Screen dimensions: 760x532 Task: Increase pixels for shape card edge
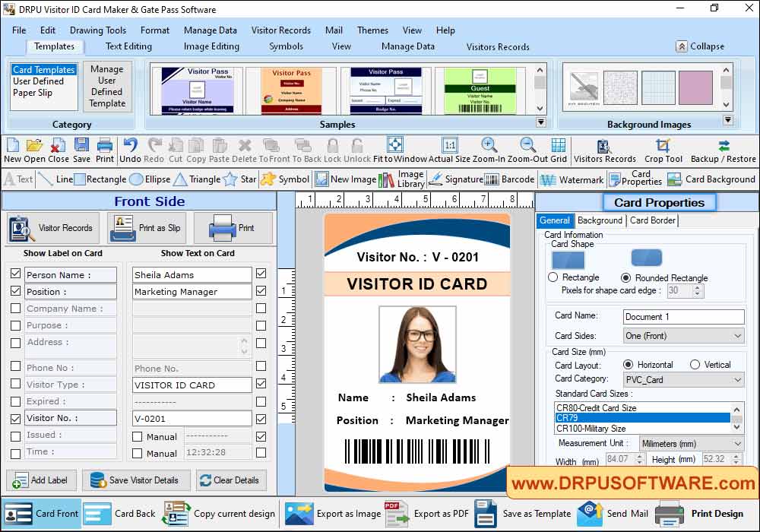point(697,288)
